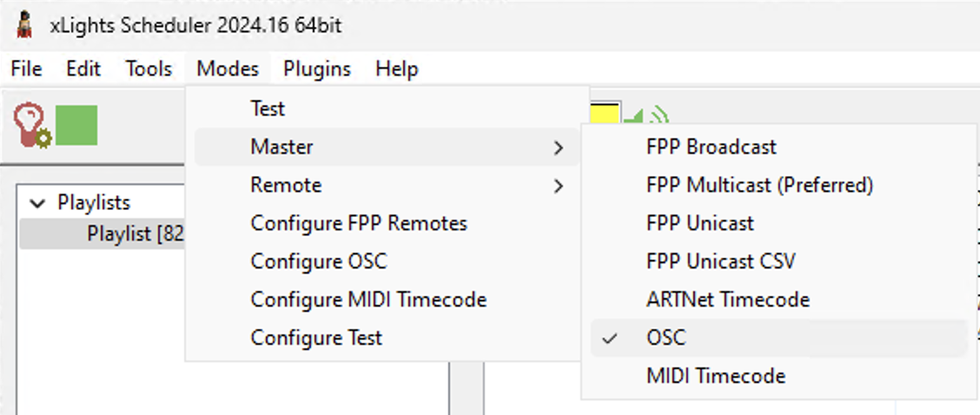Choose Configure FPP Remotes

(x=359, y=223)
